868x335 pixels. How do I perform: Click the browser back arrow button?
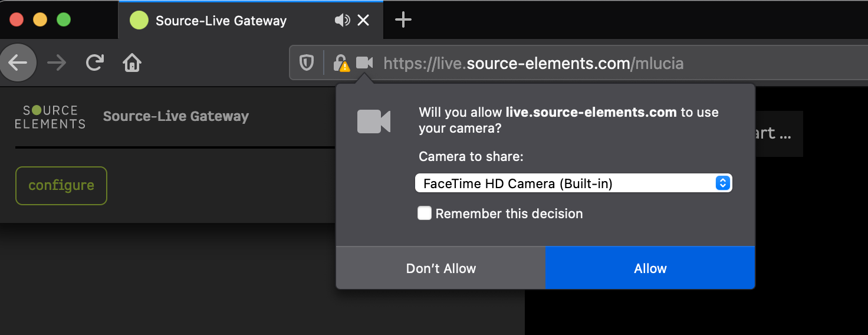18,63
